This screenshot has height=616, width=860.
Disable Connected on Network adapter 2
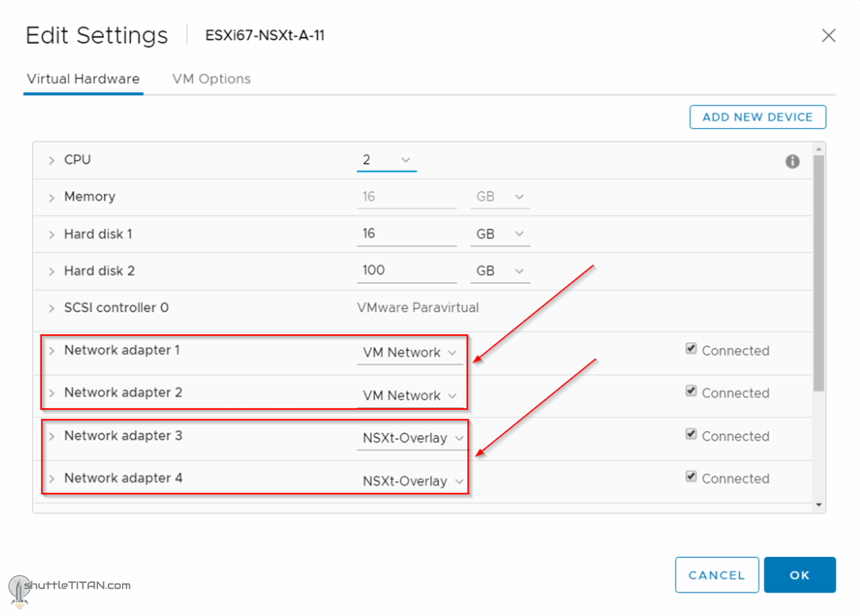pyautogui.click(x=692, y=391)
